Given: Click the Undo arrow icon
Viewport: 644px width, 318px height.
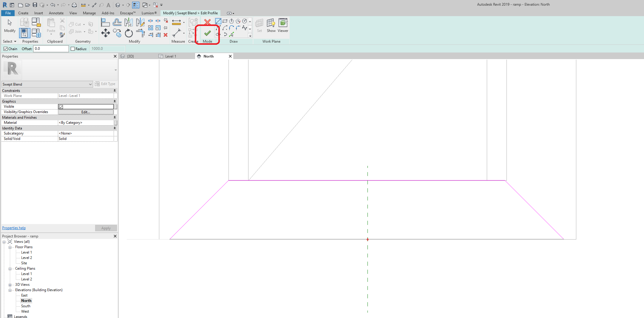Looking at the screenshot, I should tap(52, 5).
